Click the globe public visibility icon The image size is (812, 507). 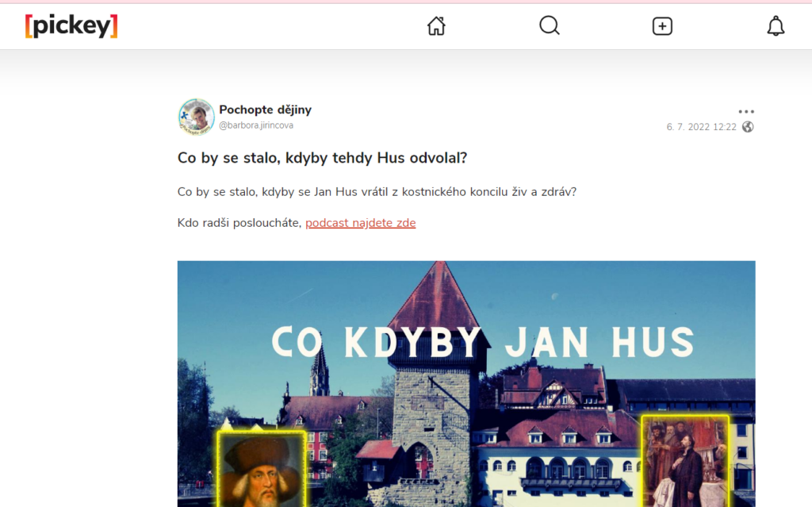(x=748, y=127)
